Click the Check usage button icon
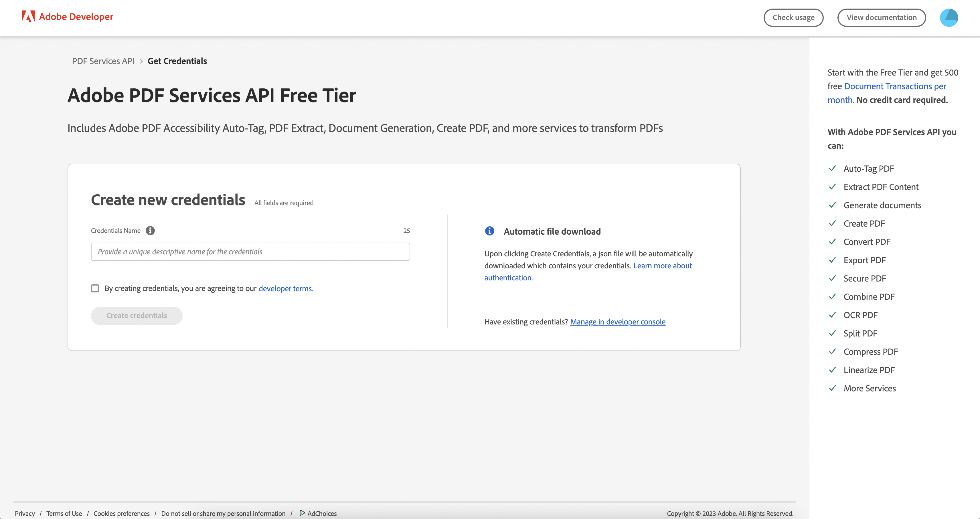This screenshot has width=980, height=519. (x=793, y=17)
